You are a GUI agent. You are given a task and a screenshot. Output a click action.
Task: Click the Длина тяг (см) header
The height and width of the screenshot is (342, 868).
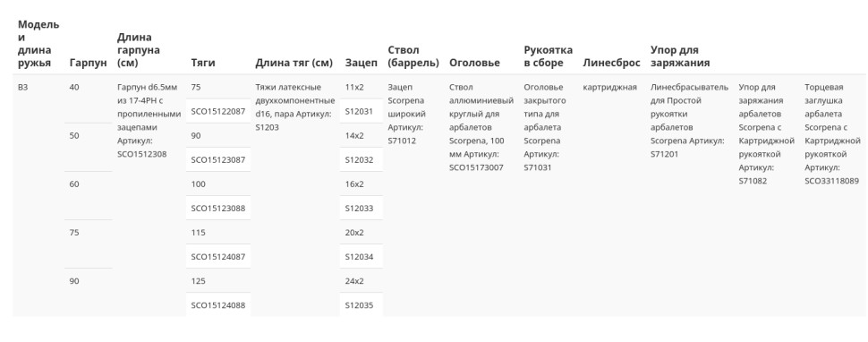point(294,63)
